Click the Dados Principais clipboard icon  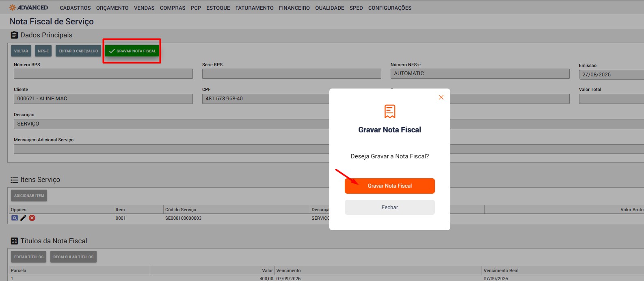point(14,35)
